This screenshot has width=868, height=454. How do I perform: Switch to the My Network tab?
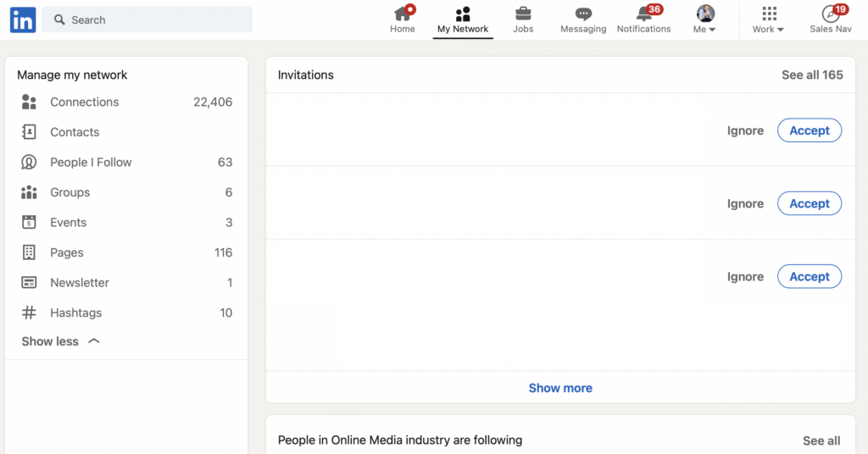point(463,19)
